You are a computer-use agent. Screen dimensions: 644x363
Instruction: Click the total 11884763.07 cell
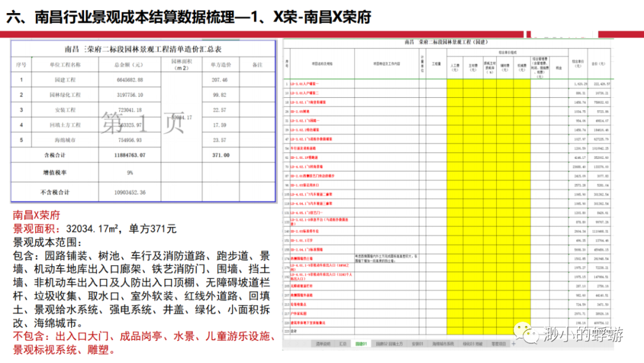tap(130, 155)
